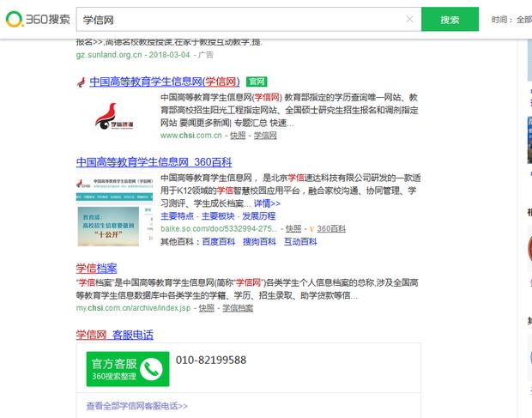Viewport: 532px width, 418px height.
Task: Open the 学信网_客服电话 result heading
Action: [x=115, y=334]
